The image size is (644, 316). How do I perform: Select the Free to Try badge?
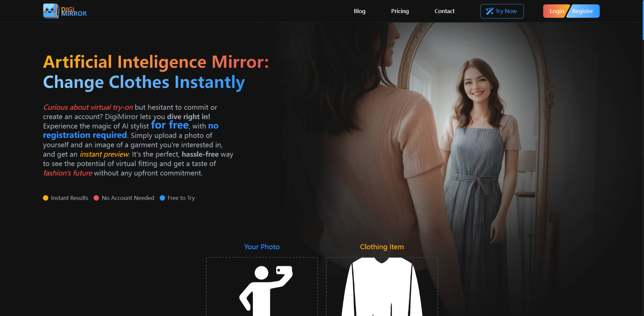177,198
